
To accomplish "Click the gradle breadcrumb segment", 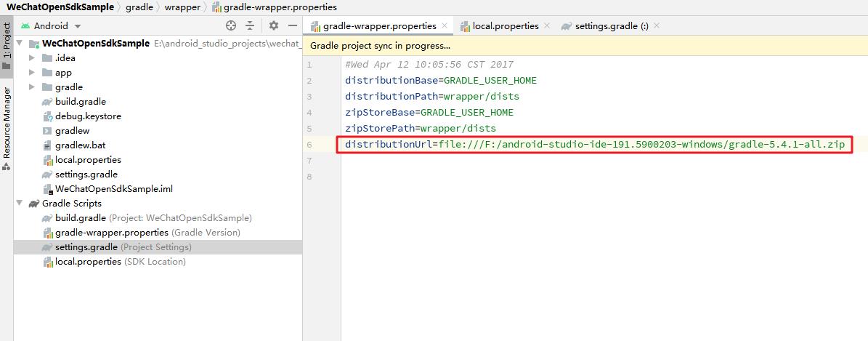I will pos(139,7).
